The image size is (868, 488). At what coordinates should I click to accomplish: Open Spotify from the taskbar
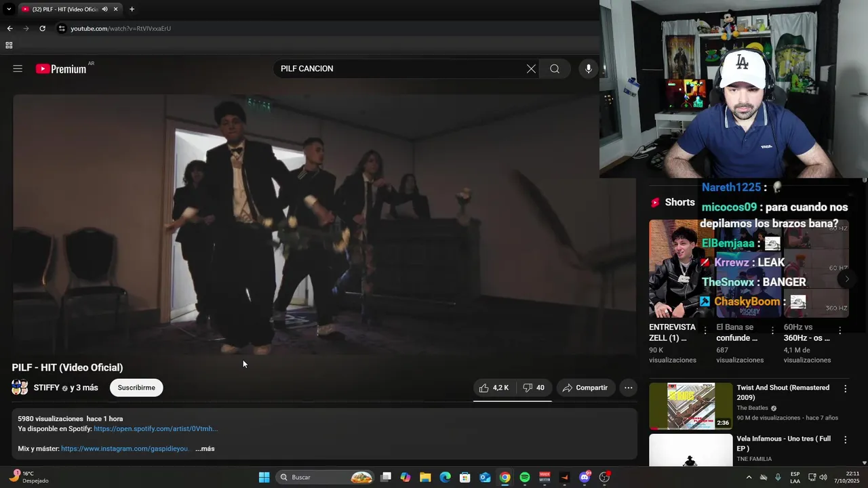click(525, 477)
